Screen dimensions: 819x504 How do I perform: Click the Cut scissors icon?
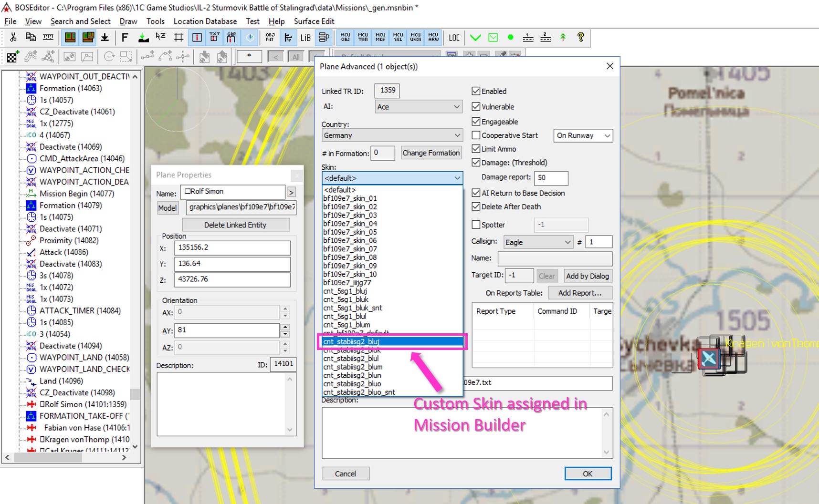pos(13,37)
